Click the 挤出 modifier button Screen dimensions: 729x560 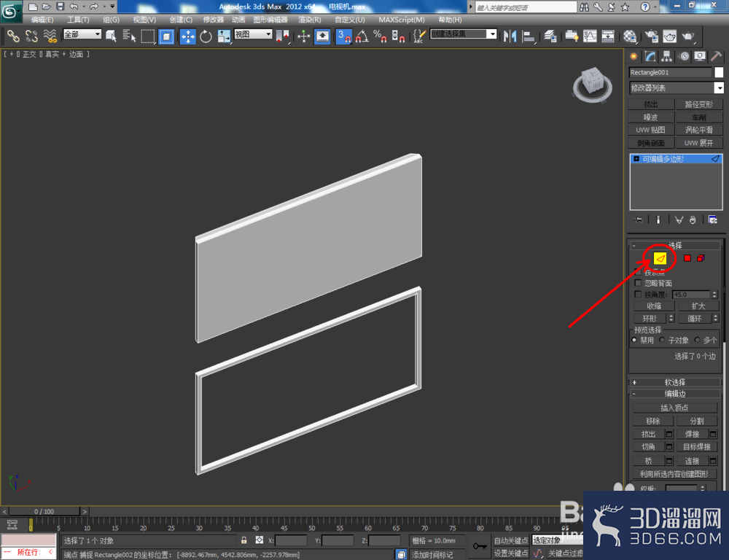point(650,104)
